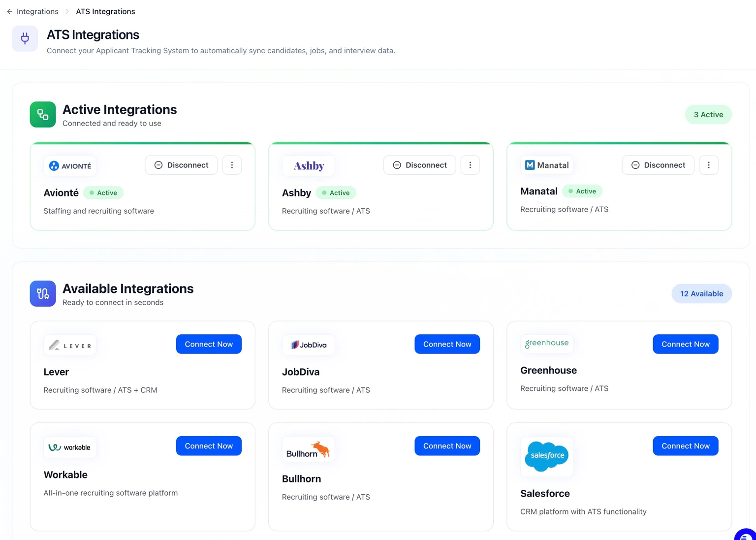Click 'Staffing and recruiting software' description
Image resolution: width=756 pixels, height=540 pixels.
coord(98,211)
